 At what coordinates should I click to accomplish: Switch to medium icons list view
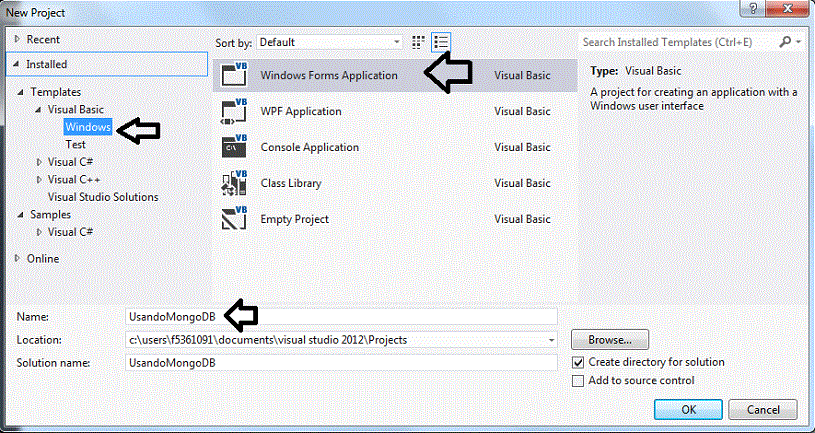[441, 42]
